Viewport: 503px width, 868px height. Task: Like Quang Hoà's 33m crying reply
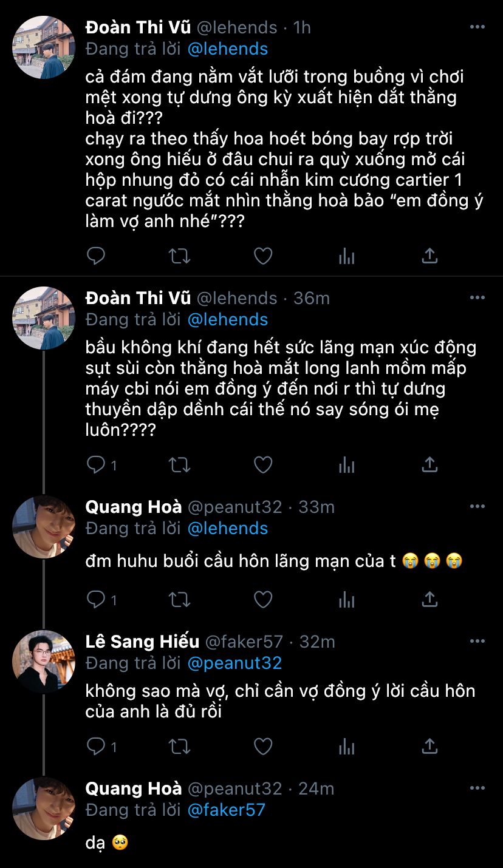(262, 600)
